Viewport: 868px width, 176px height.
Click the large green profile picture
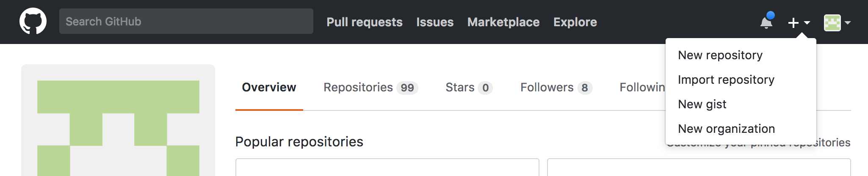tap(118, 128)
